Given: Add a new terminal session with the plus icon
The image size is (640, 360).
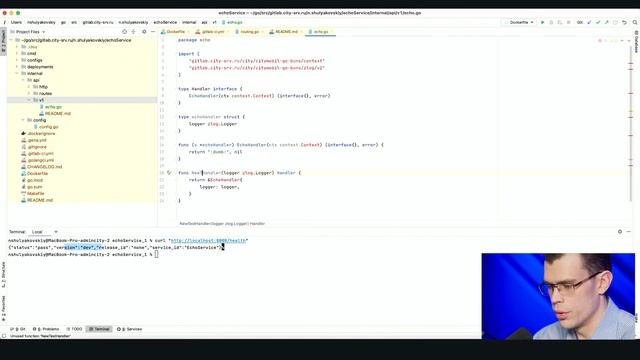Looking at the screenshot, I should [56, 231].
